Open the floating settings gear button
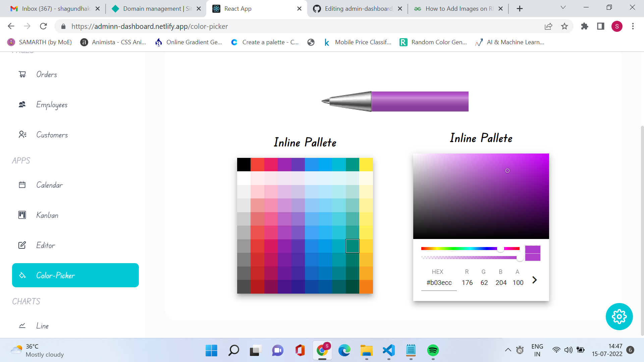Screen dimensions: 644x362 (x=619, y=316)
